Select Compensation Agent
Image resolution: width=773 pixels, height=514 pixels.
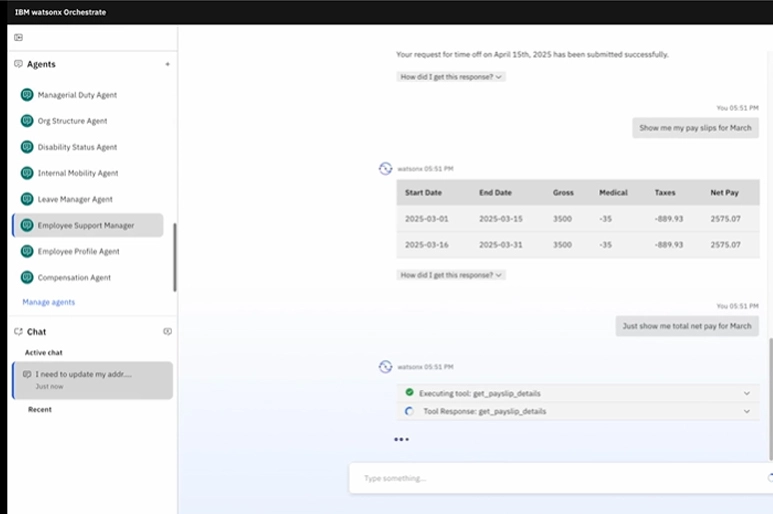click(74, 277)
